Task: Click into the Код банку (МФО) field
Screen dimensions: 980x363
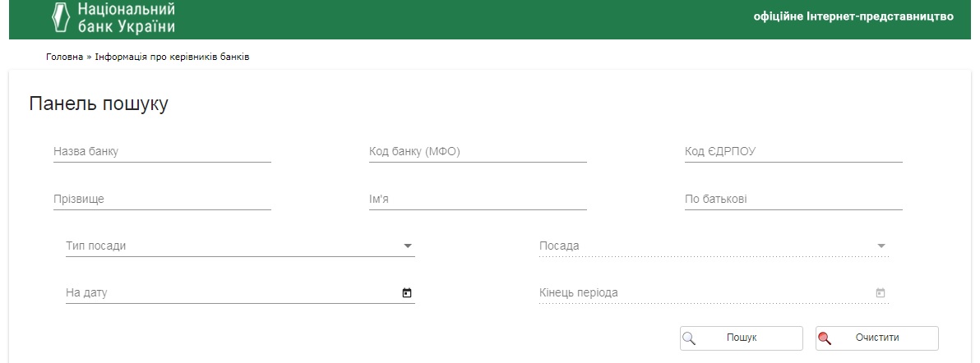Action: coord(478,152)
